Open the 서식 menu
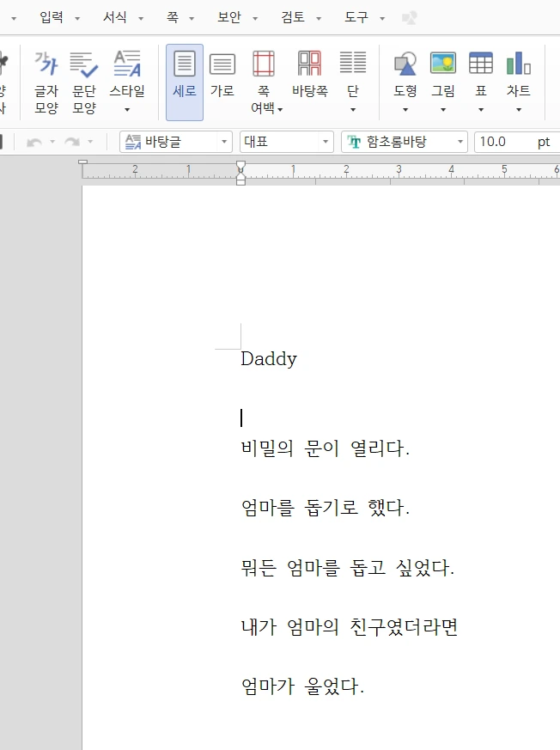The width and height of the screenshot is (560, 750). coord(115,18)
